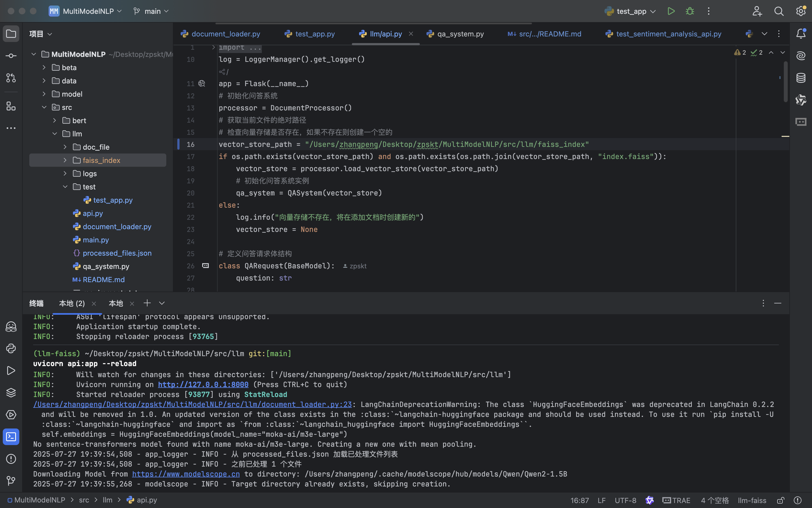
Task: Expand the data folder
Action: pyautogui.click(x=44, y=81)
